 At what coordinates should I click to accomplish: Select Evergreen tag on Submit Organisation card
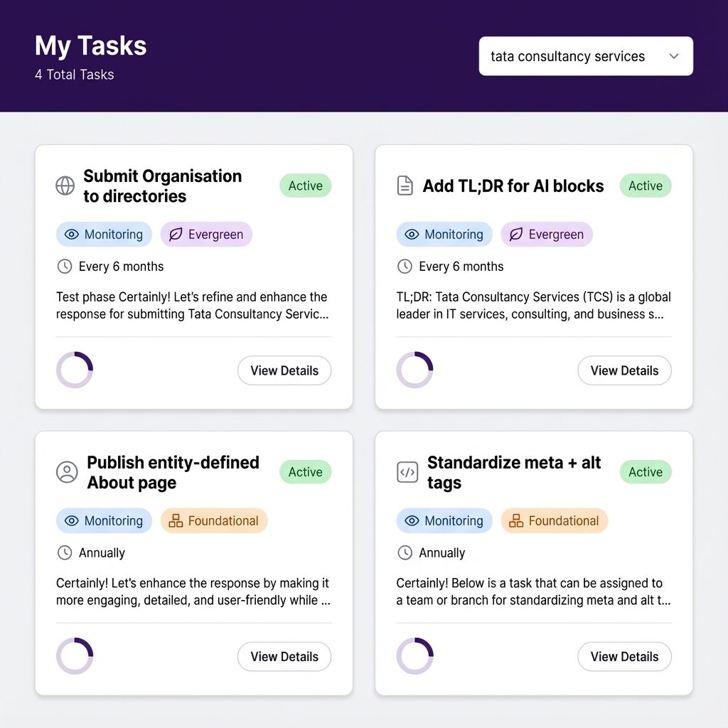206,235
